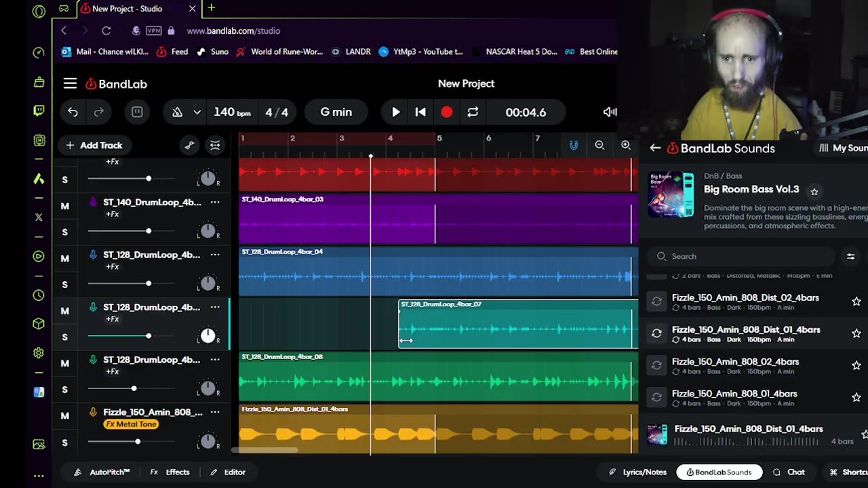Toggle magnet snap to grid
868x488 pixels.
(x=573, y=145)
